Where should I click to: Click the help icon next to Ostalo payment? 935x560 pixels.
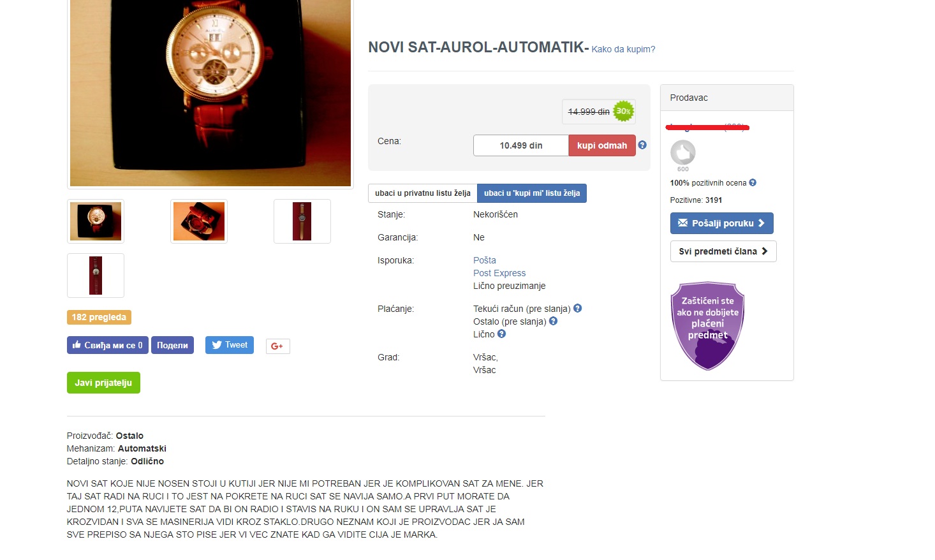553,321
